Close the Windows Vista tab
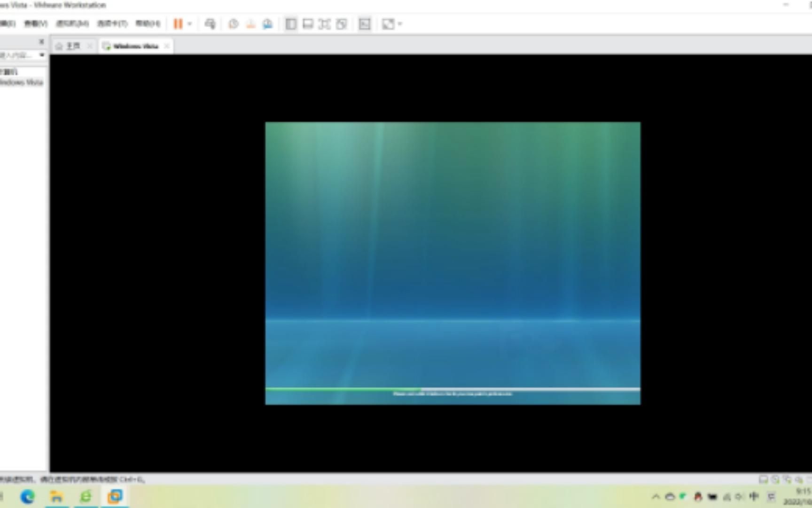This screenshot has height=508, width=812. [x=166, y=46]
